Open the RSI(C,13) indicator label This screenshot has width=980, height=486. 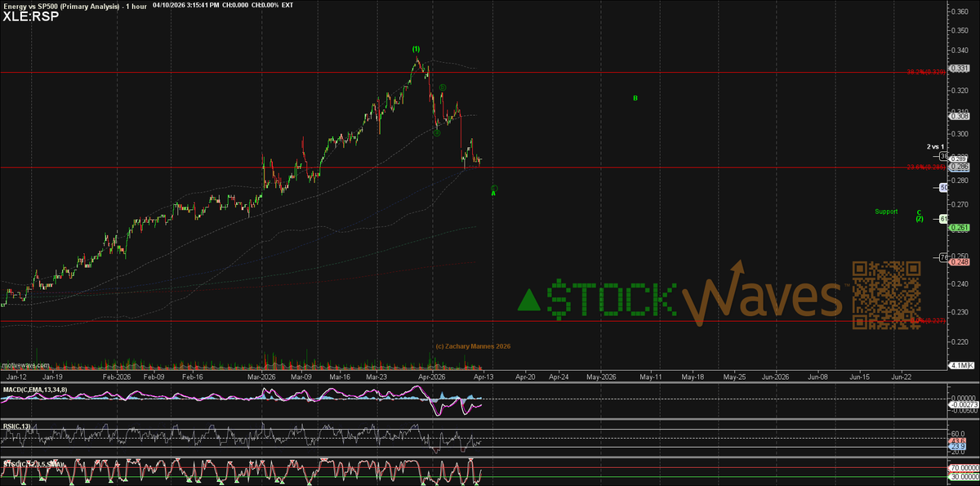pos(16,425)
